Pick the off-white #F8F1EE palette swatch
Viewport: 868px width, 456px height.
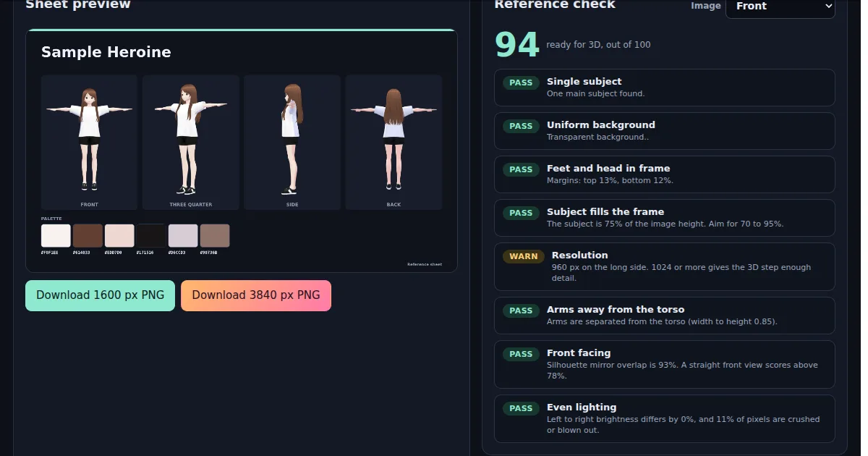(56, 236)
